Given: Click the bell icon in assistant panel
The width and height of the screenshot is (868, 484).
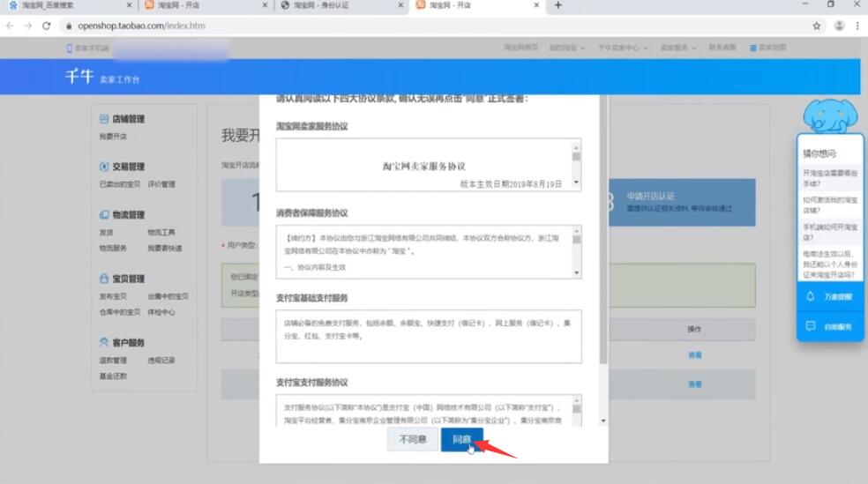Looking at the screenshot, I should [x=811, y=297].
